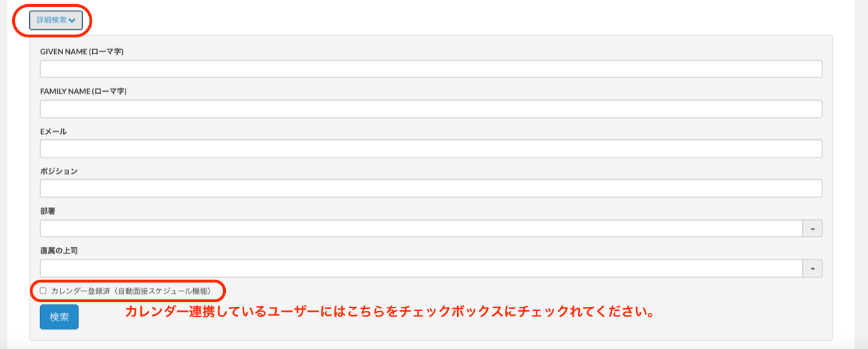Screen dimensions: 868x349
Task: Click the ポジション field label
Action: point(59,171)
